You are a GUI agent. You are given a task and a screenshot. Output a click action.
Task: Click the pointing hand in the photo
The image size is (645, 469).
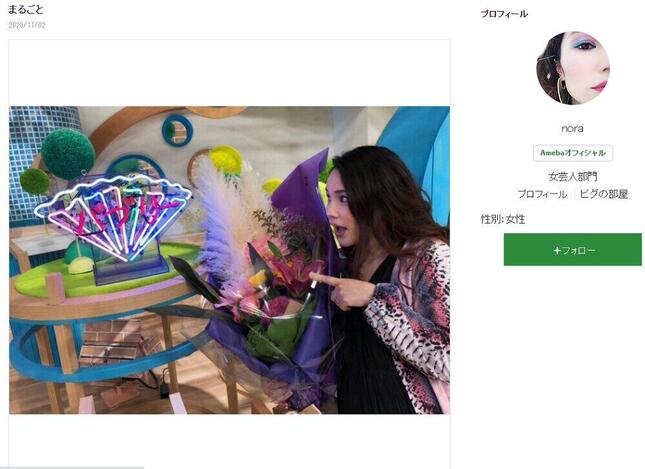pos(341,290)
